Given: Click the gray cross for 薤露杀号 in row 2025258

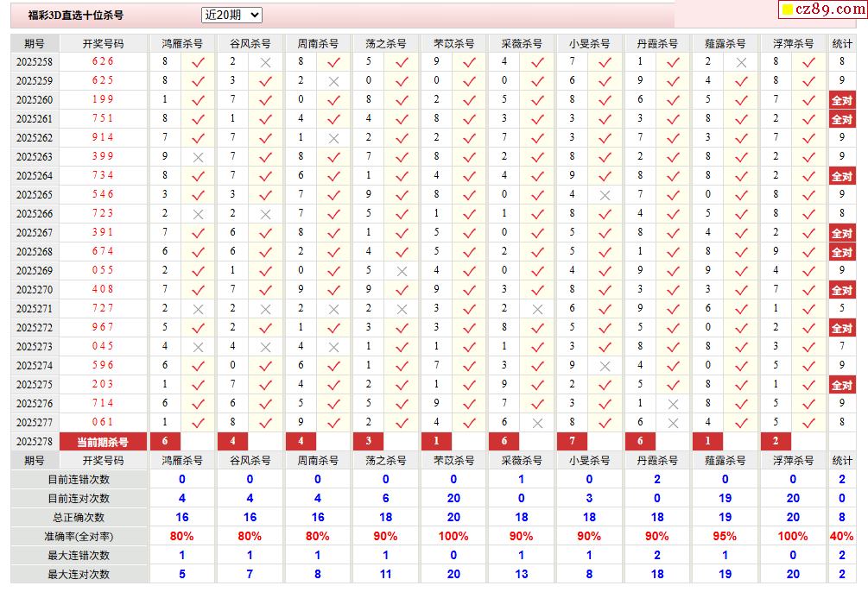Looking at the screenshot, I should [741, 62].
